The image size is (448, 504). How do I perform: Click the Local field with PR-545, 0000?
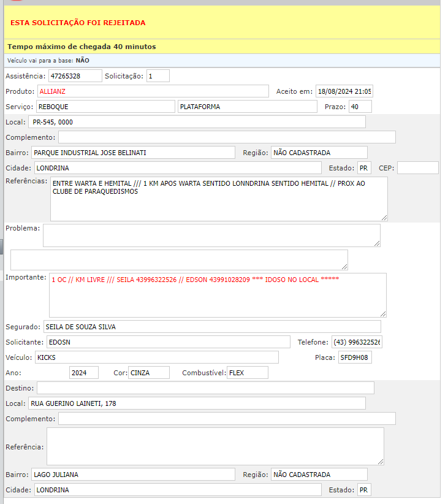[197, 122]
